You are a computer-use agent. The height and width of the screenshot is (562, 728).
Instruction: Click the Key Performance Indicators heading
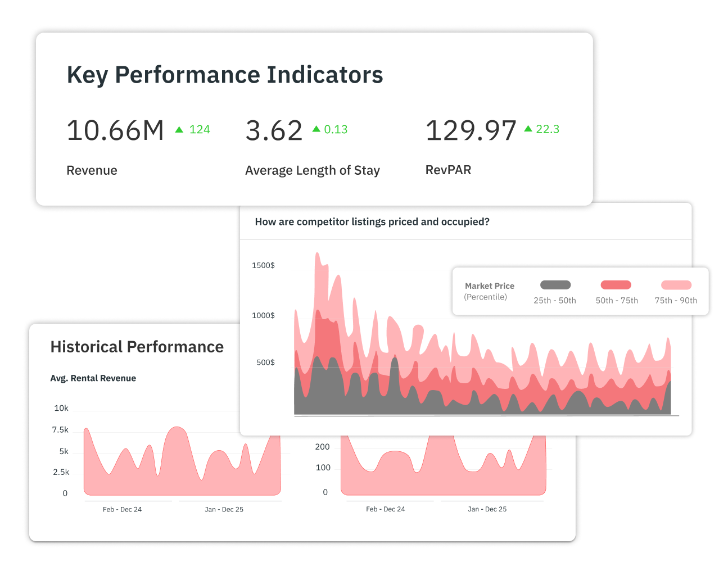click(225, 75)
